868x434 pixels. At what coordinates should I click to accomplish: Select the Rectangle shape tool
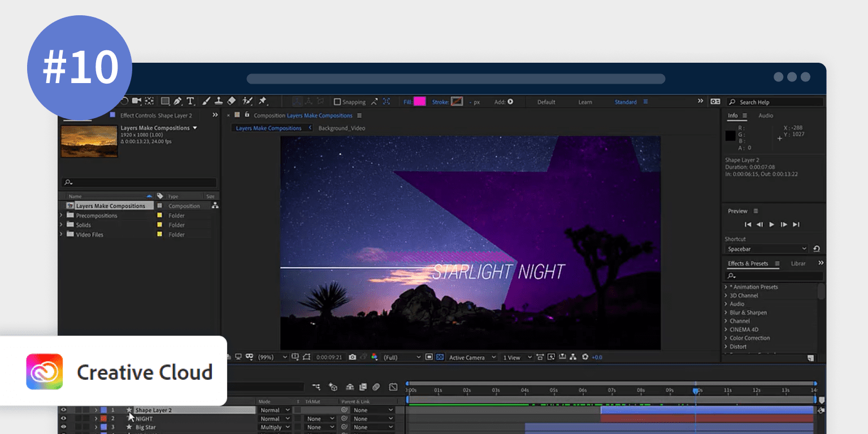[165, 101]
